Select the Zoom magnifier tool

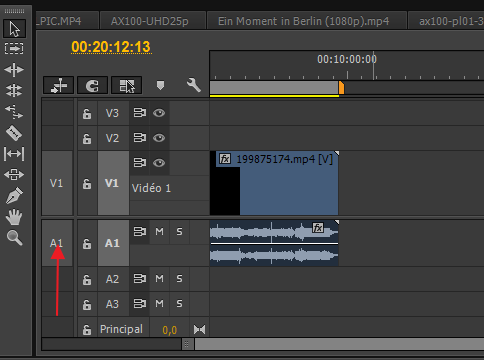click(14, 238)
